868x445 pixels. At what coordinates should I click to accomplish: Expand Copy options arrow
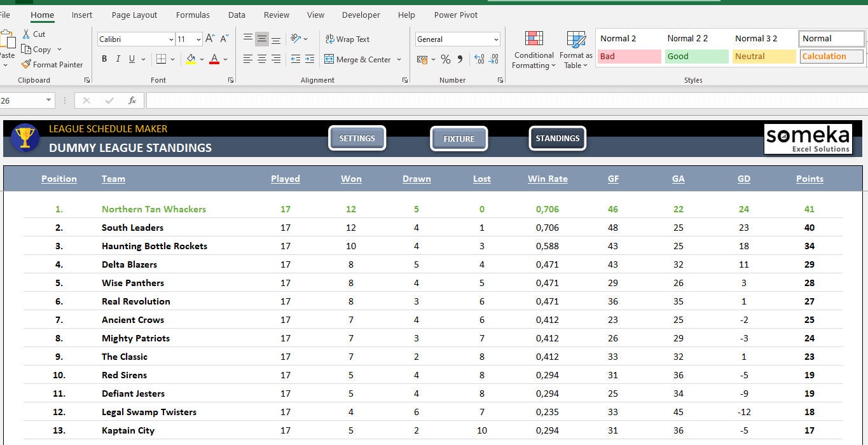(x=59, y=50)
